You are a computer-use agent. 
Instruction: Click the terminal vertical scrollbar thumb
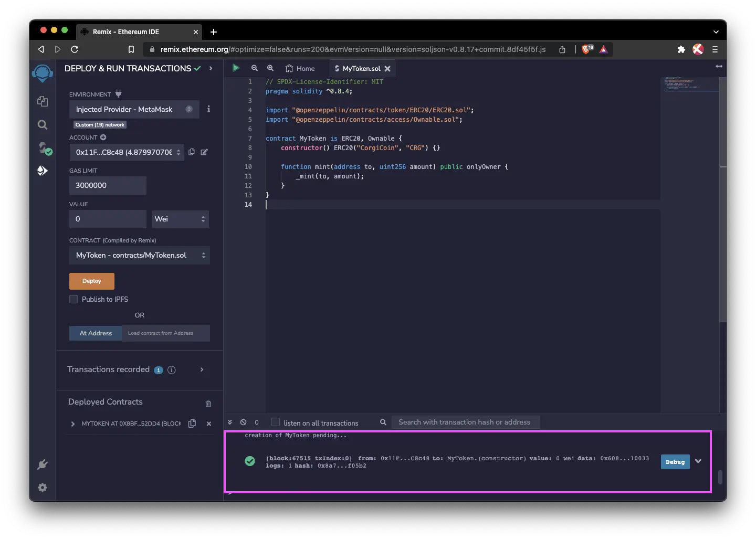[720, 477]
